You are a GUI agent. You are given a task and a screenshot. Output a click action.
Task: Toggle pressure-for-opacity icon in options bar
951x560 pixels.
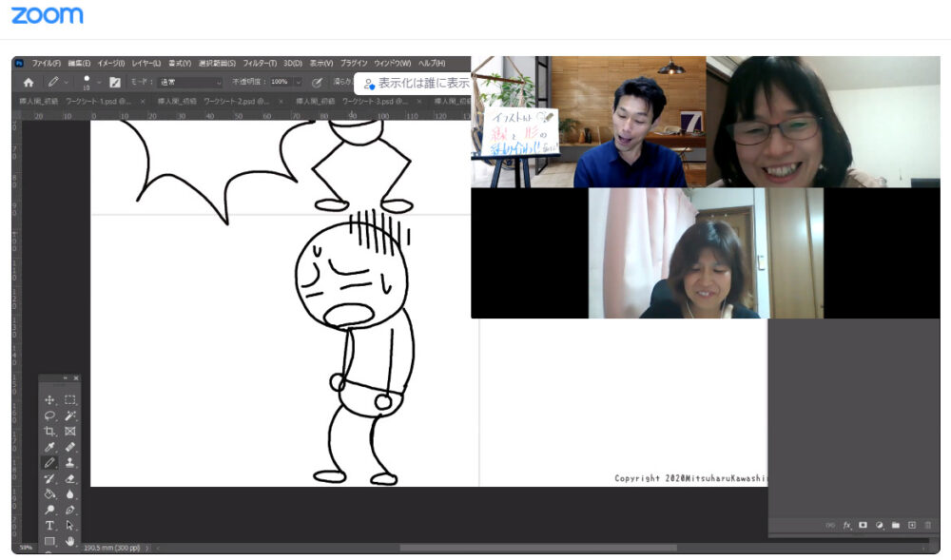pyautogui.click(x=318, y=82)
